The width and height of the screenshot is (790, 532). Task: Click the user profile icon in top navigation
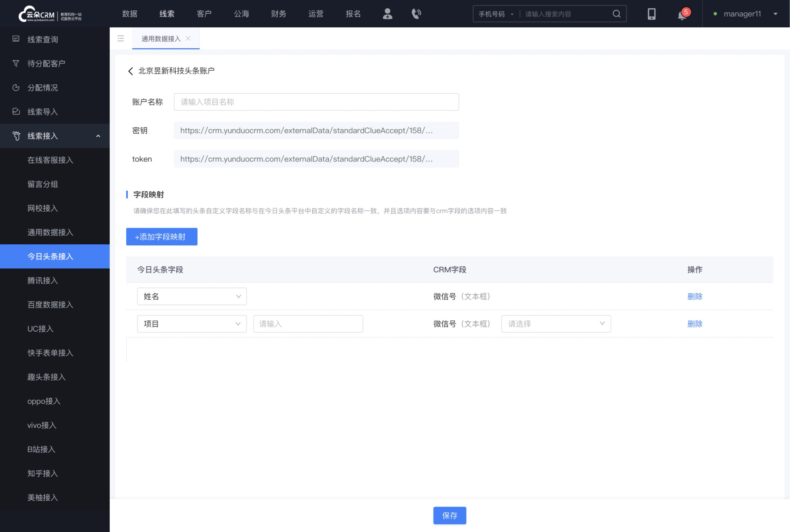(x=388, y=13)
